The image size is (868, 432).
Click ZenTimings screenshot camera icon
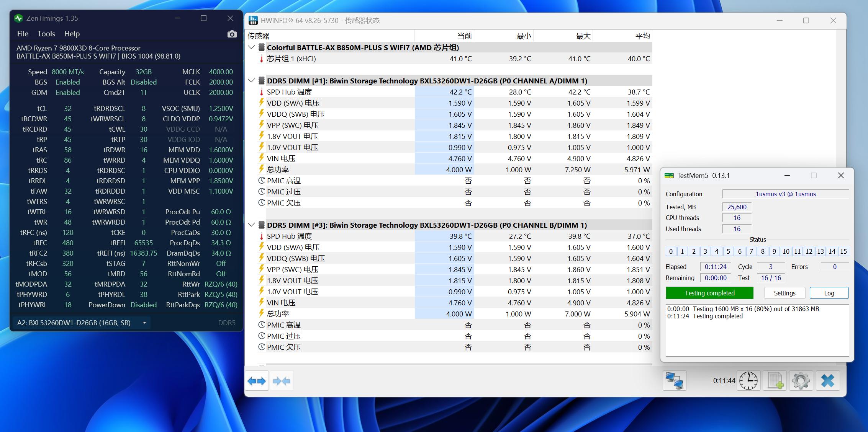coord(232,34)
